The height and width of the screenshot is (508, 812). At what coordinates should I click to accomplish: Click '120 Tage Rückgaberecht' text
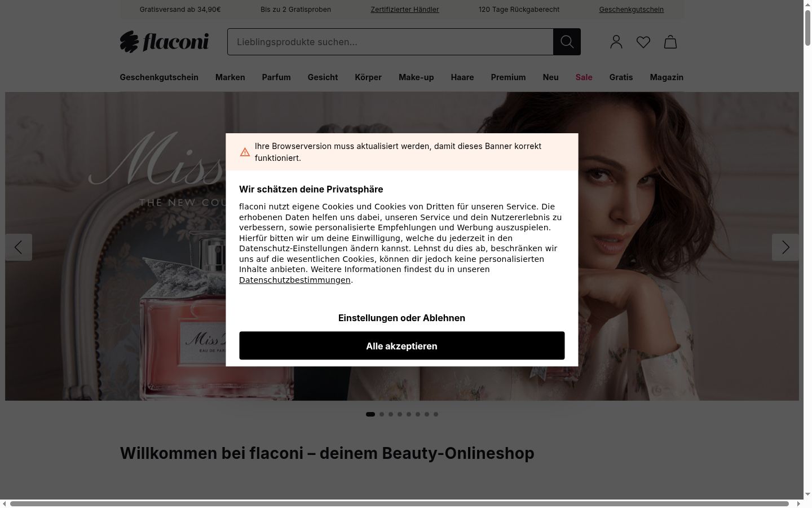click(x=519, y=10)
